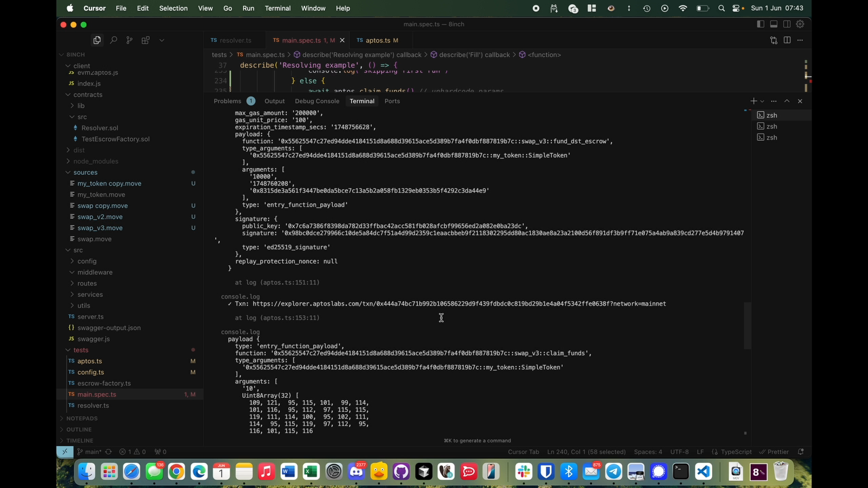Screen dimensions: 868x488
Task: Close the main.spec.ts editor tab
Action: click(x=342, y=40)
